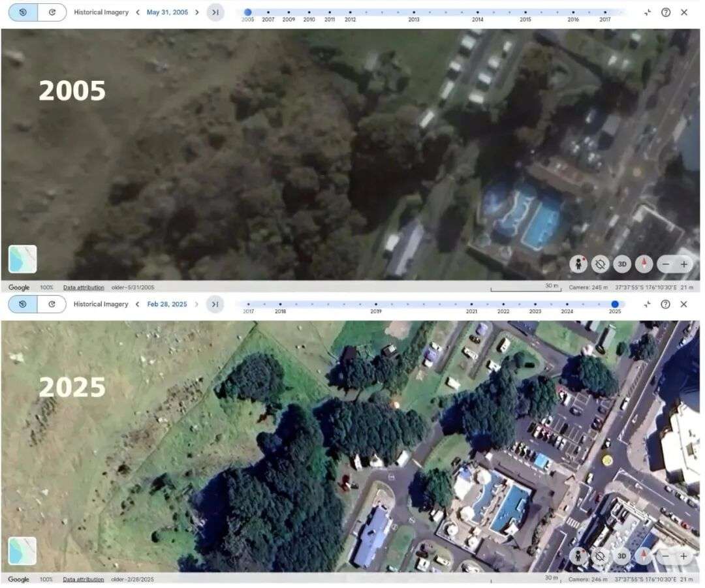Go to next date after May 31, 2005
The image size is (705, 588).
(197, 12)
